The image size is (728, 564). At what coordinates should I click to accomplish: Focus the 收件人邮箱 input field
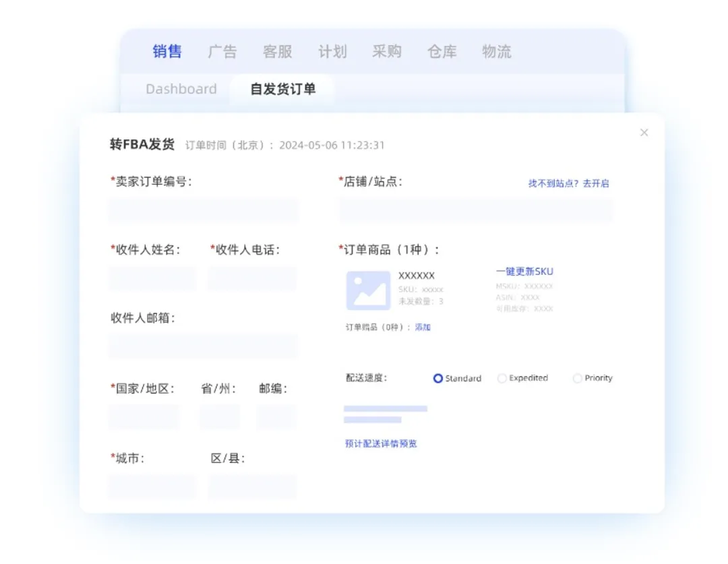pos(203,346)
